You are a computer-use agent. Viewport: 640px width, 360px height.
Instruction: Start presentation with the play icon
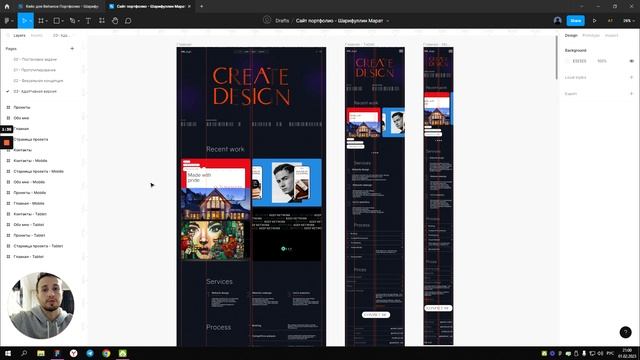[x=594, y=20]
